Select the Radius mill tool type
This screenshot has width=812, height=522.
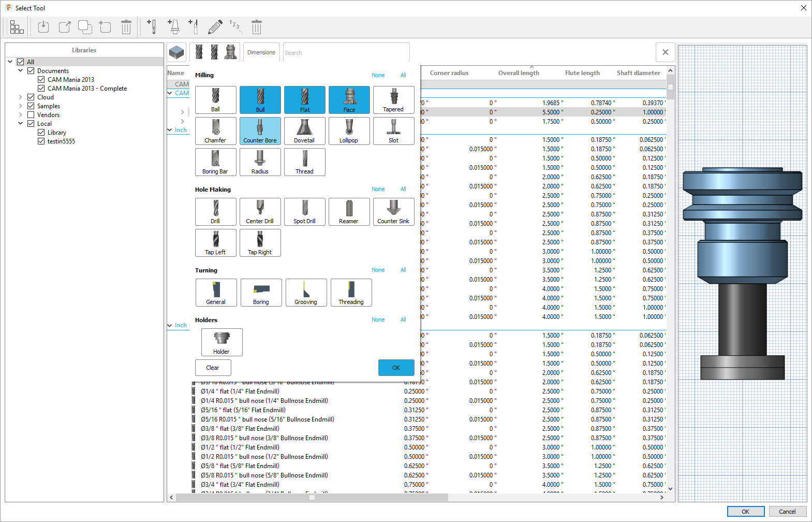(260, 162)
